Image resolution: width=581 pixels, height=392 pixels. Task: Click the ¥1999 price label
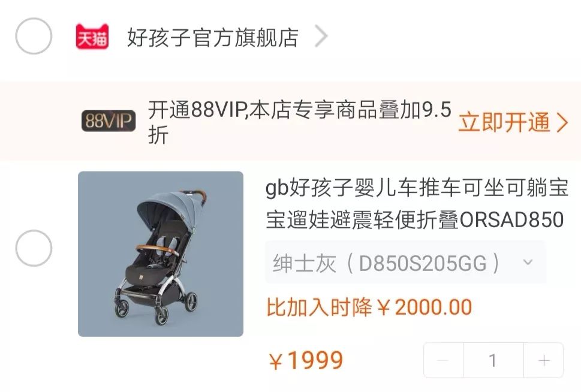coord(306,360)
